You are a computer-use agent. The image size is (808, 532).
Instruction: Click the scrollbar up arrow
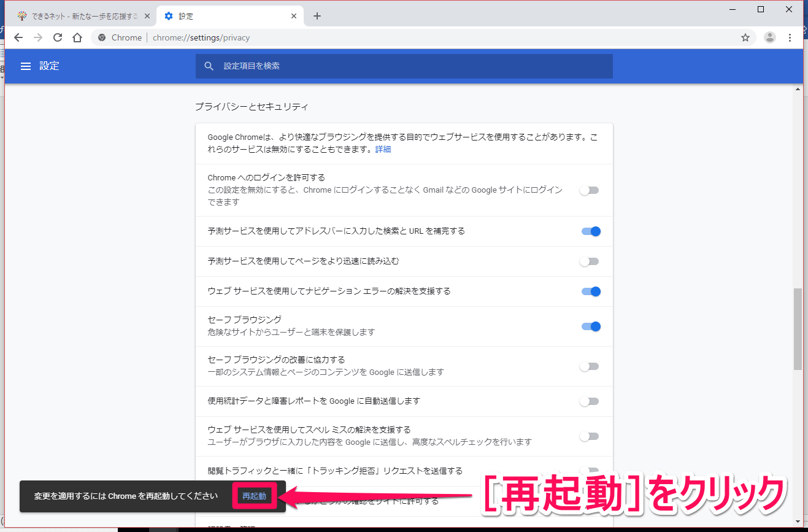point(798,90)
